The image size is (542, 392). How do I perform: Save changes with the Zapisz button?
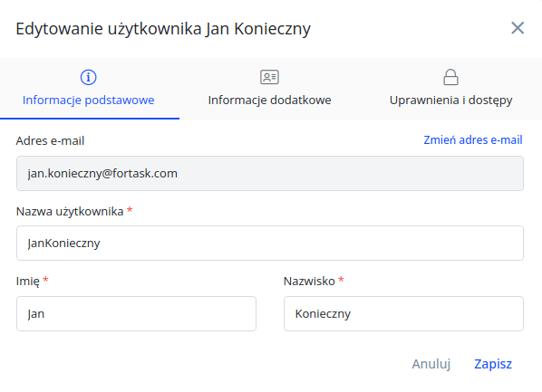tap(493, 364)
